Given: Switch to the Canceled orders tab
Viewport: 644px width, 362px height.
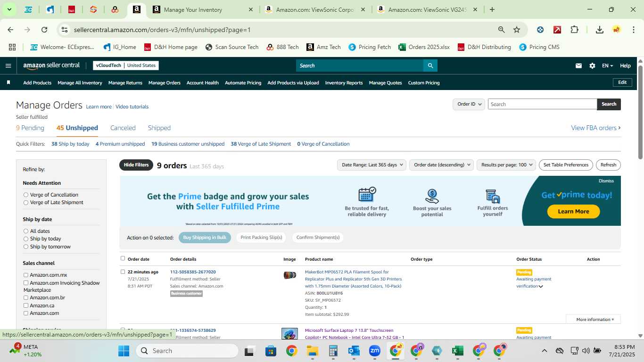Looking at the screenshot, I should tap(123, 128).
